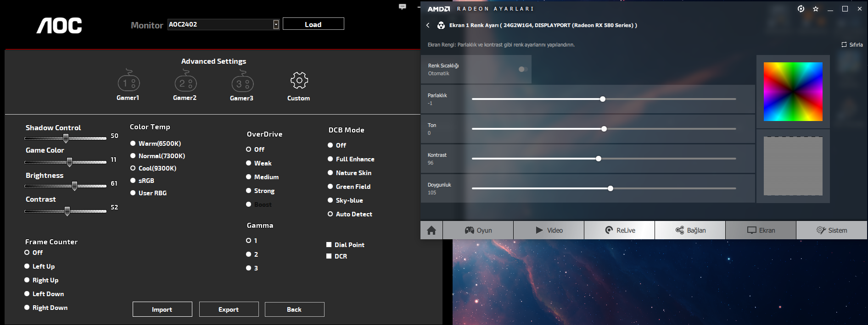Click the Export button
This screenshot has height=325, width=868.
point(229,309)
